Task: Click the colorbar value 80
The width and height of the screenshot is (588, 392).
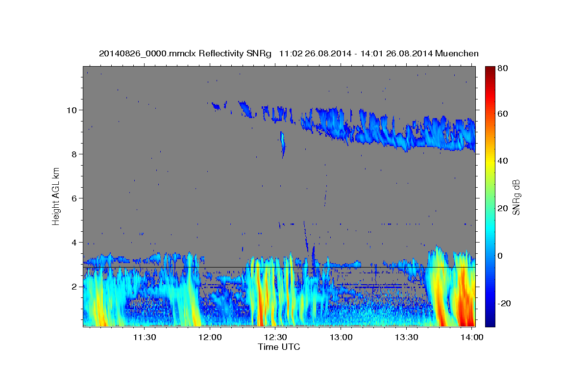Action: click(503, 68)
